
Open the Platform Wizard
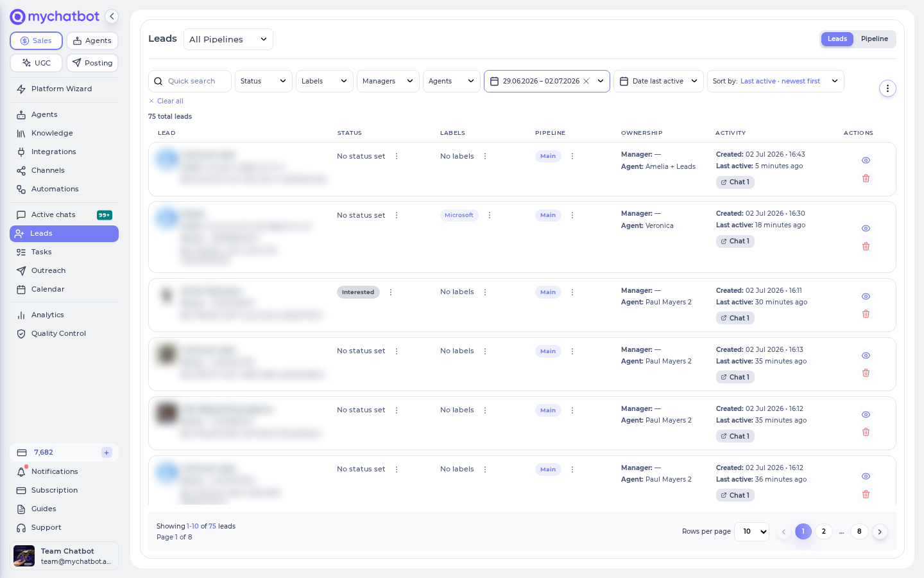coord(64,89)
